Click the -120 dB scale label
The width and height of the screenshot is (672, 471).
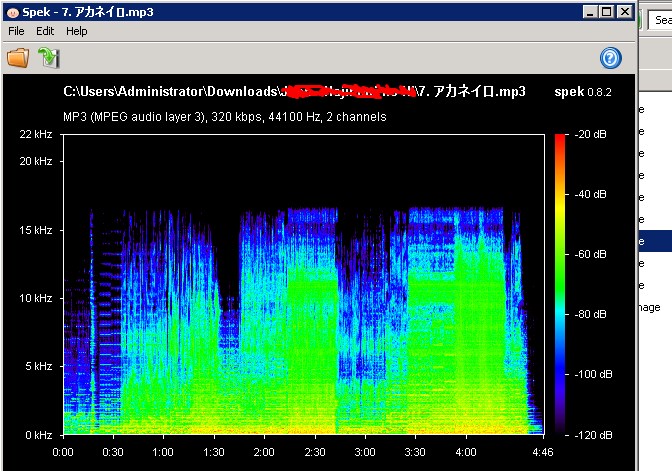[593, 435]
